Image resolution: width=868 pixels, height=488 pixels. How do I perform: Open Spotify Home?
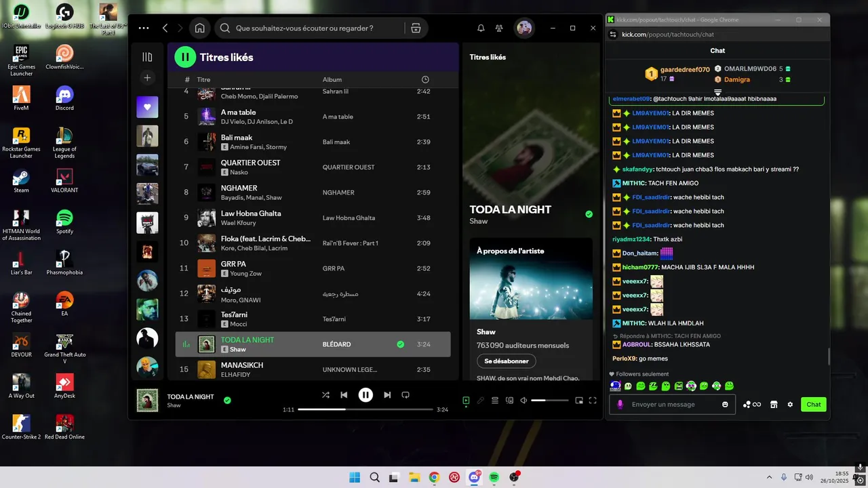[x=199, y=28]
